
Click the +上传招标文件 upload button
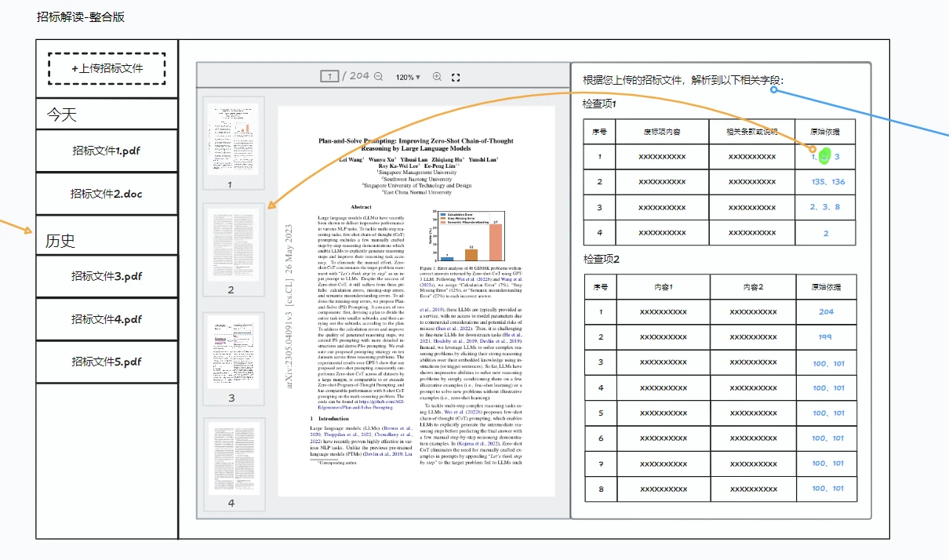[x=107, y=68]
